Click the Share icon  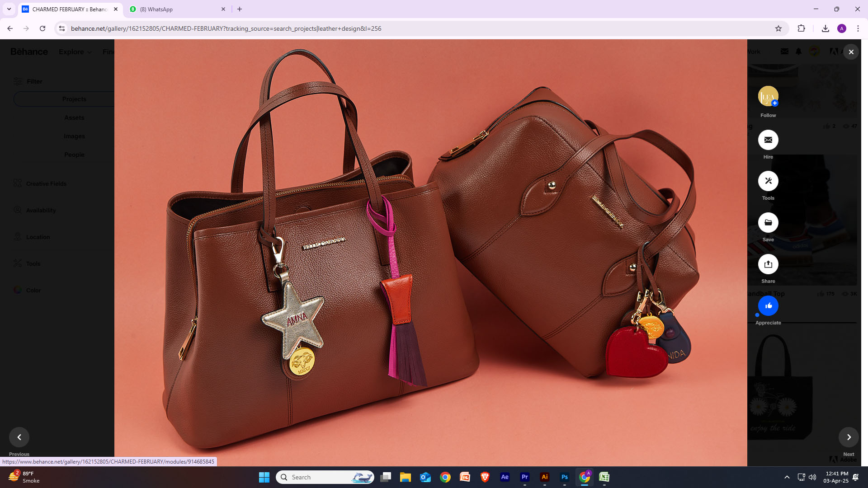768,264
